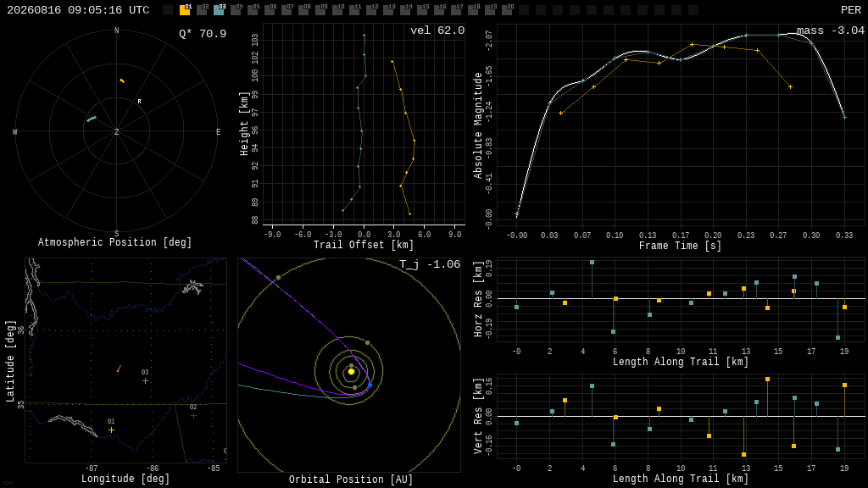Enable station 05 square
Screen dimensions: 868x488
click(x=253, y=10)
